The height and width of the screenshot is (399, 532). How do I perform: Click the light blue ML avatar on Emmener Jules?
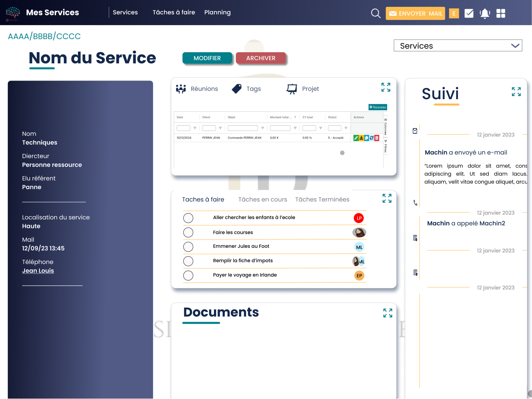[359, 247]
